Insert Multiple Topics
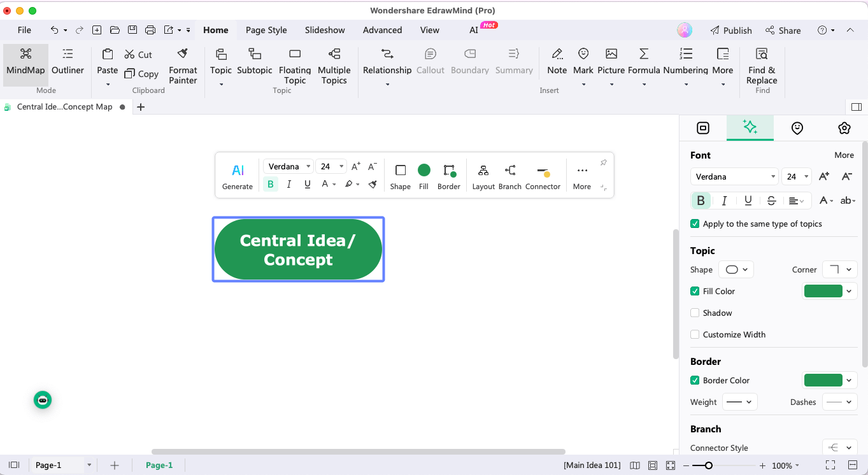Image resolution: width=868 pixels, height=475 pixels. pyautogui.click(x=334, y=66)
